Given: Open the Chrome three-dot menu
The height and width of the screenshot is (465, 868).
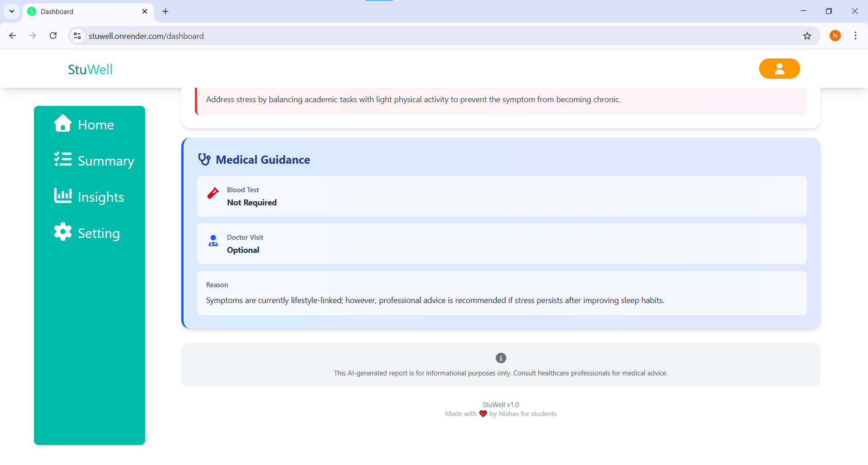Looking at the screenshot, I should [856, 36].
